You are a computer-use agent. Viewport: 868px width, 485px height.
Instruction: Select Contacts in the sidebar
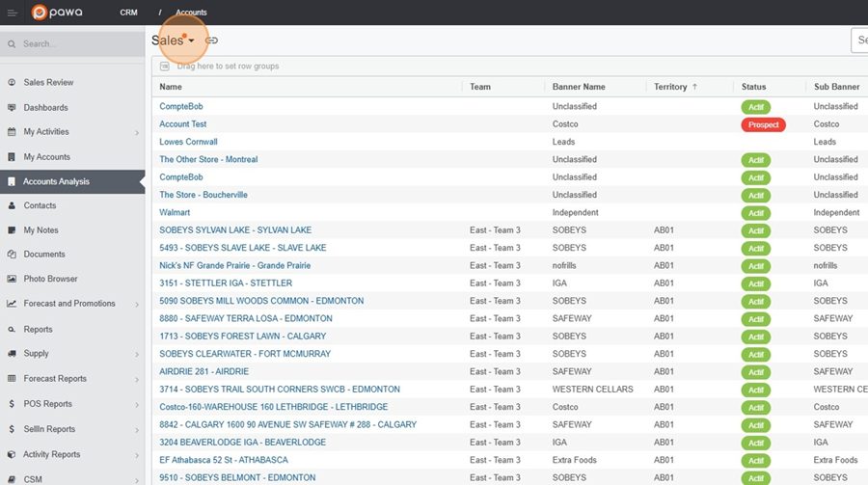click(x=40, y=205)
